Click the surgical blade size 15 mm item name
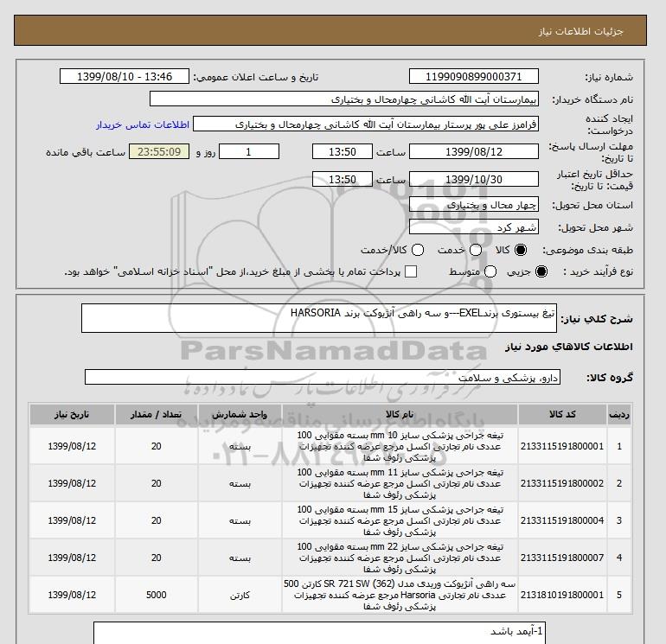The height and width of the screenshot is (644, 666). point(400,520)
